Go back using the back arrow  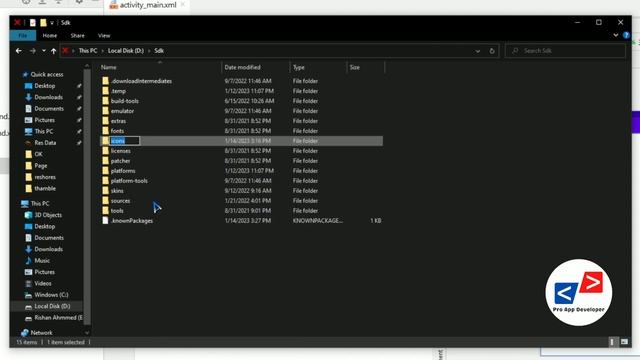[19, 51]
